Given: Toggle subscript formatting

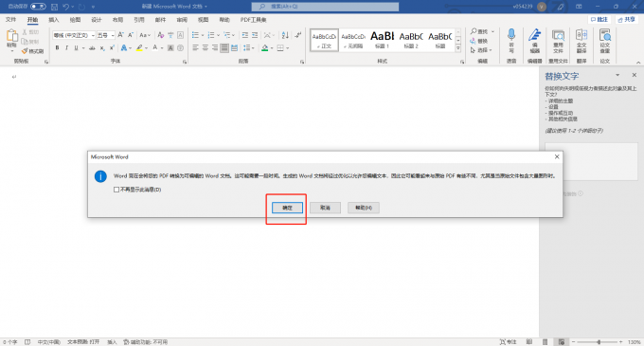Looking at the screenshot, I should click(102, 48).
